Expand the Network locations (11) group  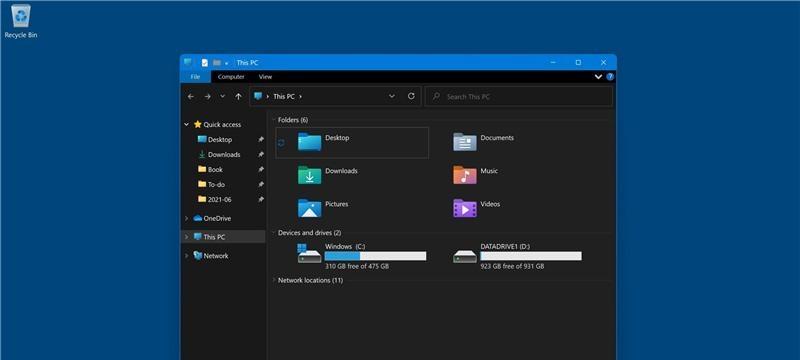coord(273,280)
